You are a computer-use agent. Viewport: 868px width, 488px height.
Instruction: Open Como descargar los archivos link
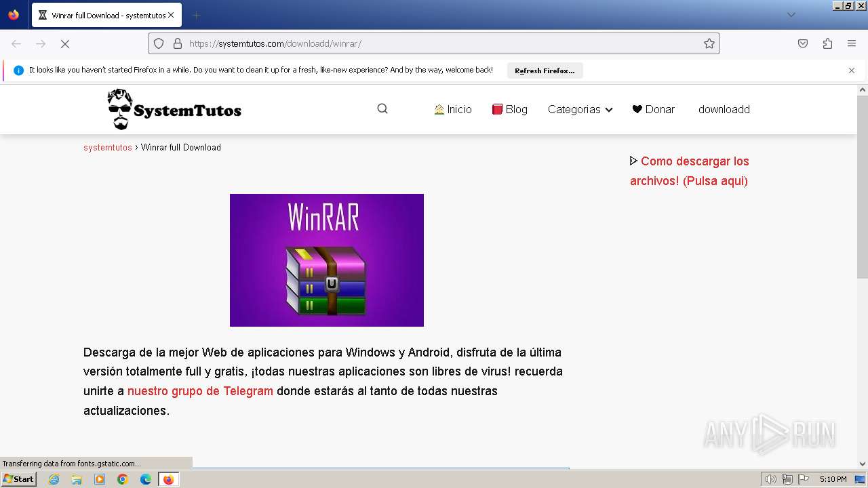[690, 171]
